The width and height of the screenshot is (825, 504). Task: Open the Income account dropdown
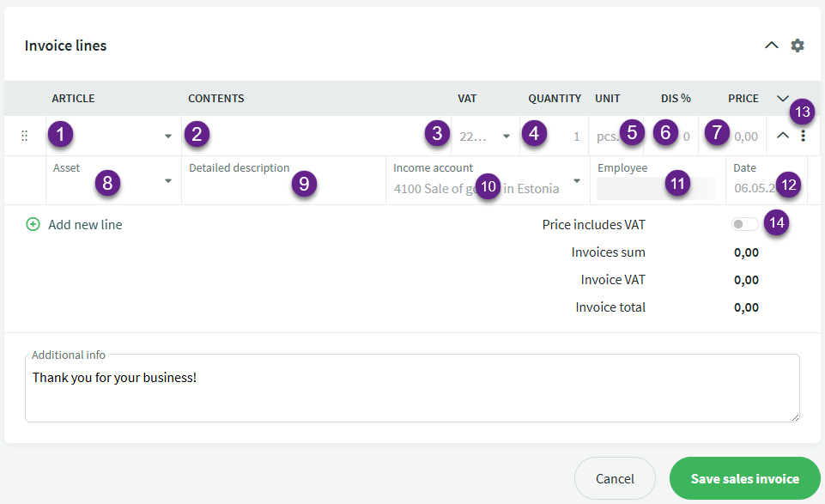pos(576,181)
